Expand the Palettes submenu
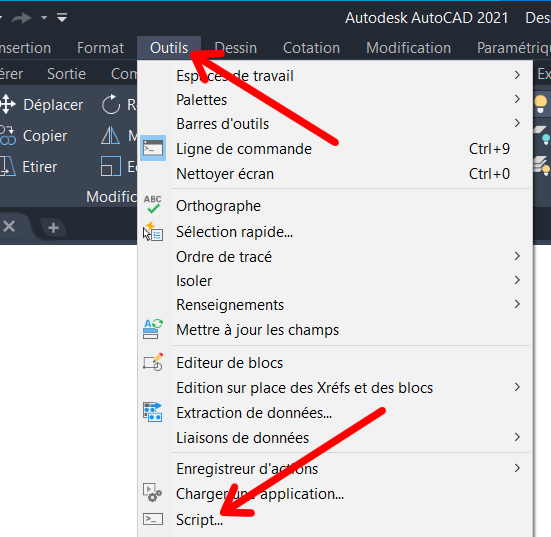 335,100
